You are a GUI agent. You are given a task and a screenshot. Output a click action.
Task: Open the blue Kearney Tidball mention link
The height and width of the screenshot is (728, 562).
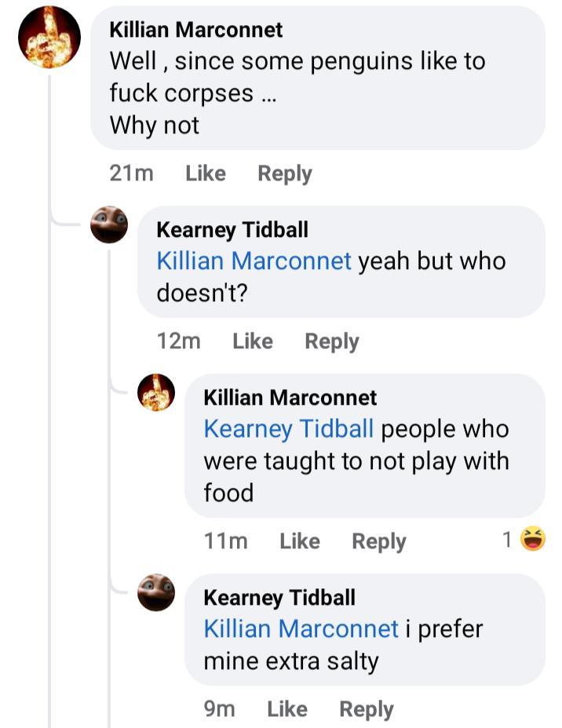click(288, 429)
